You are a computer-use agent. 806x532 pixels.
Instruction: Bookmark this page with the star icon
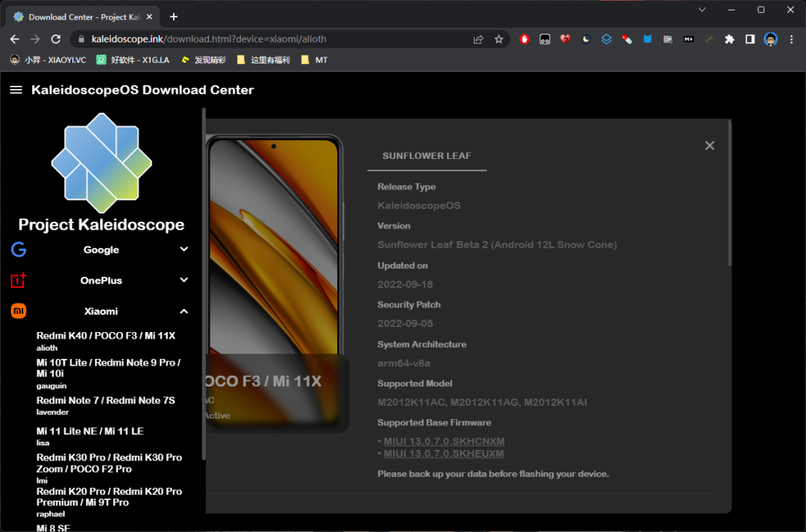[499, 40]
